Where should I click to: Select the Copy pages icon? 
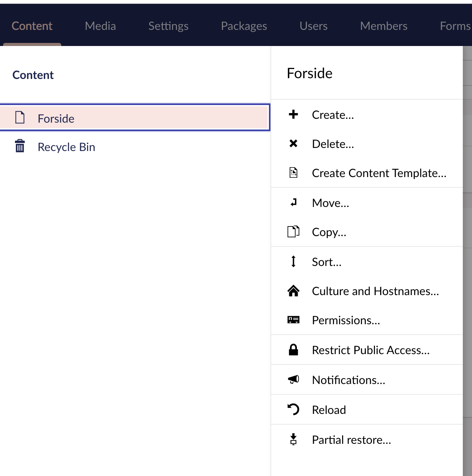point(293,231)
